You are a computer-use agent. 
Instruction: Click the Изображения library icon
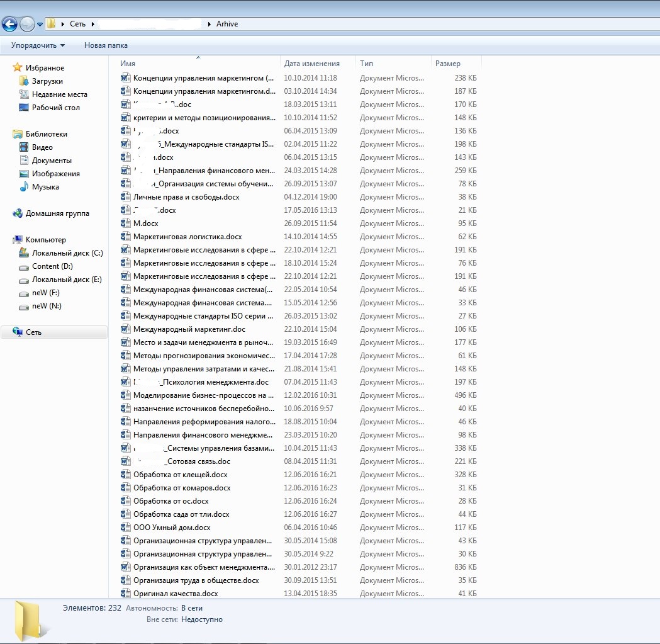24,174
